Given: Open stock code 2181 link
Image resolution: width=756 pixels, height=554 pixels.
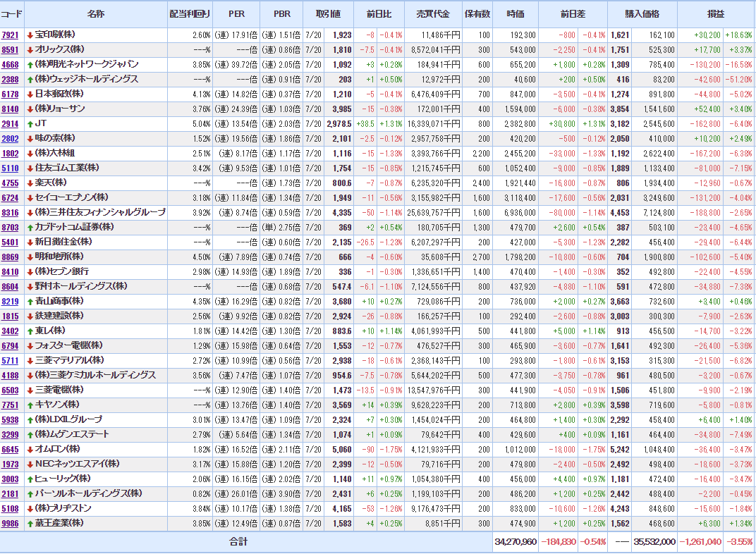Looking at the screenshot, I should pyautogui.click(x=11, y=493).
